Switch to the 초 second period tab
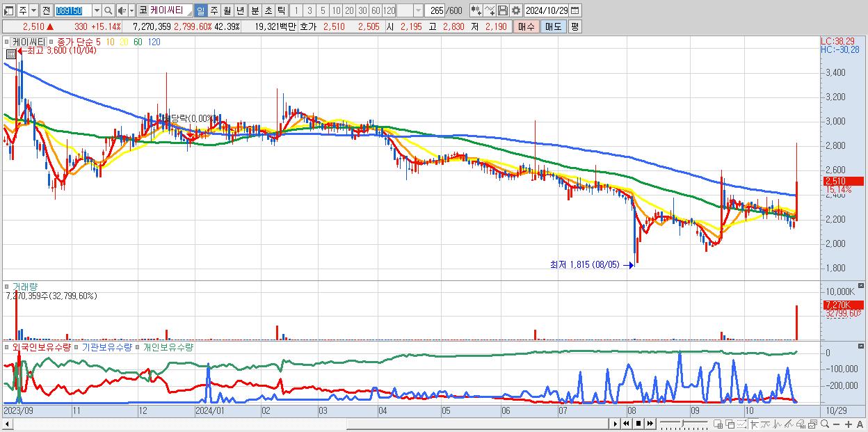Screen dimensions: 868x432 coord(268,10)
